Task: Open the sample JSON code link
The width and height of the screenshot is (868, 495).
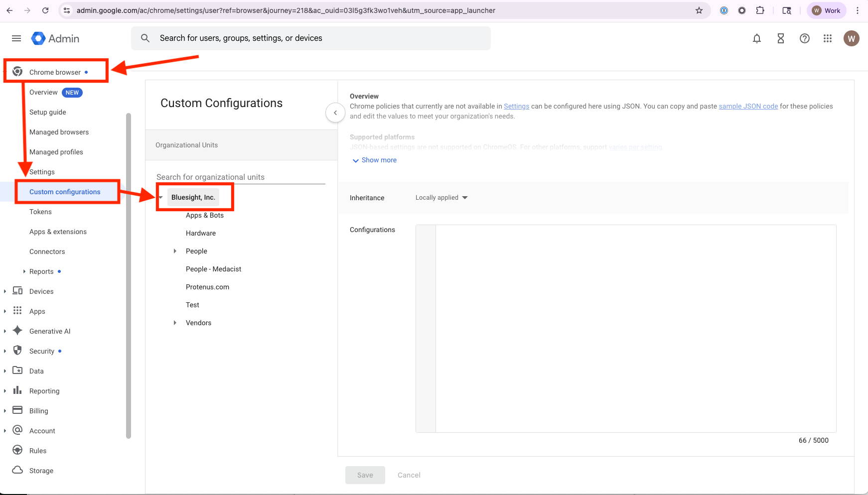Action: [x=748, y=106]
